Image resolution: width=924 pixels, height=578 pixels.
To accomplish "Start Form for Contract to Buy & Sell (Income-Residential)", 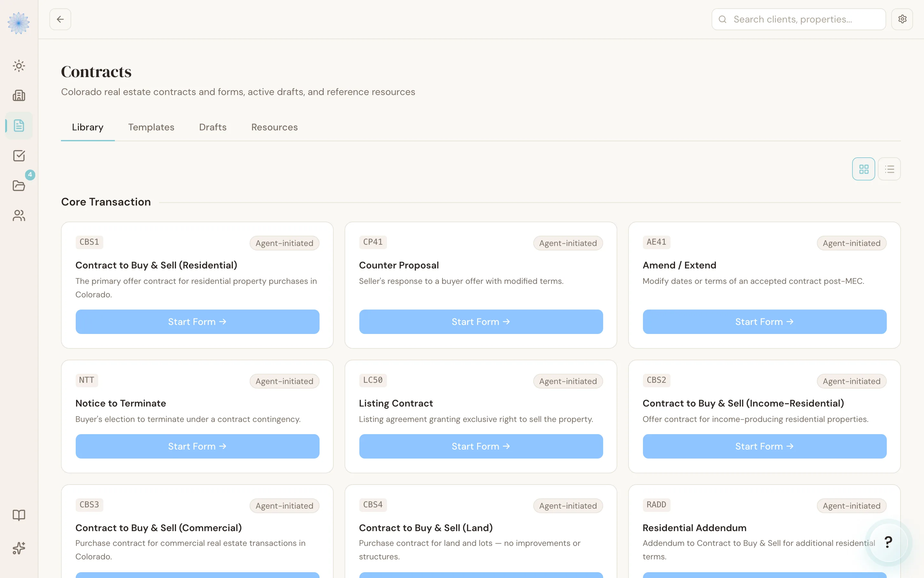I will 765,446.
